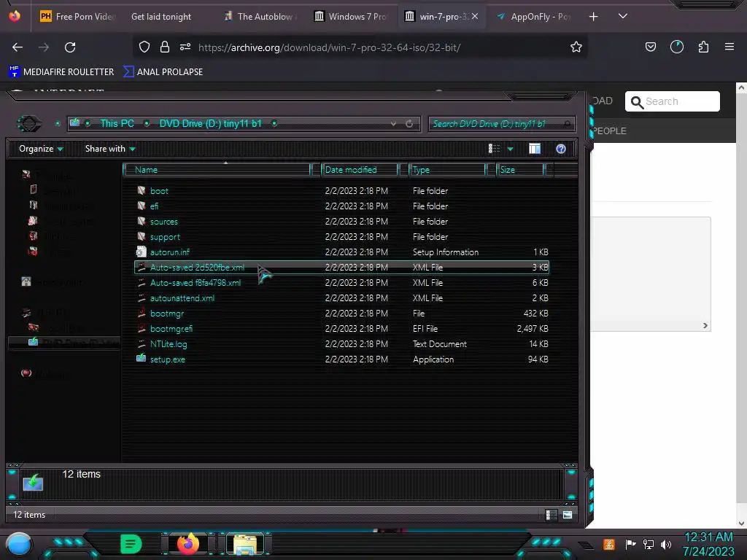
Task: Expand the Organize dropdown
Action: pyautogui.click(x=41, y=149)
